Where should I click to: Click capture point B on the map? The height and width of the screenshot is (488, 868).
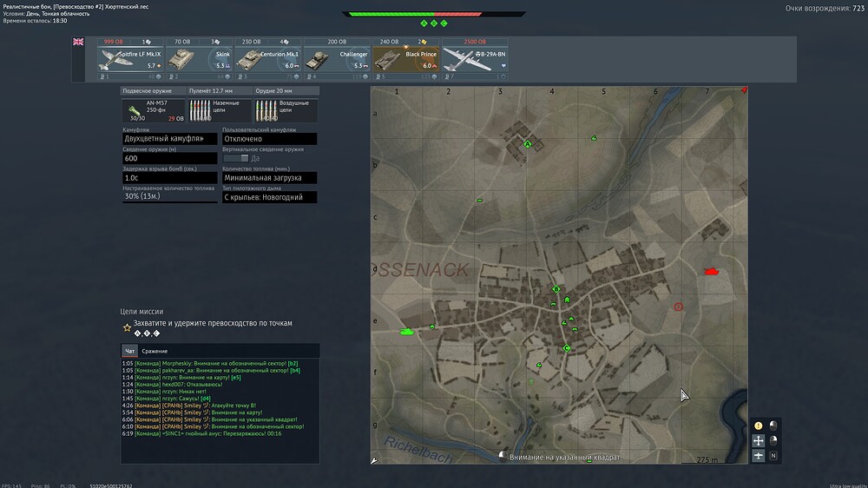[556, 289]
